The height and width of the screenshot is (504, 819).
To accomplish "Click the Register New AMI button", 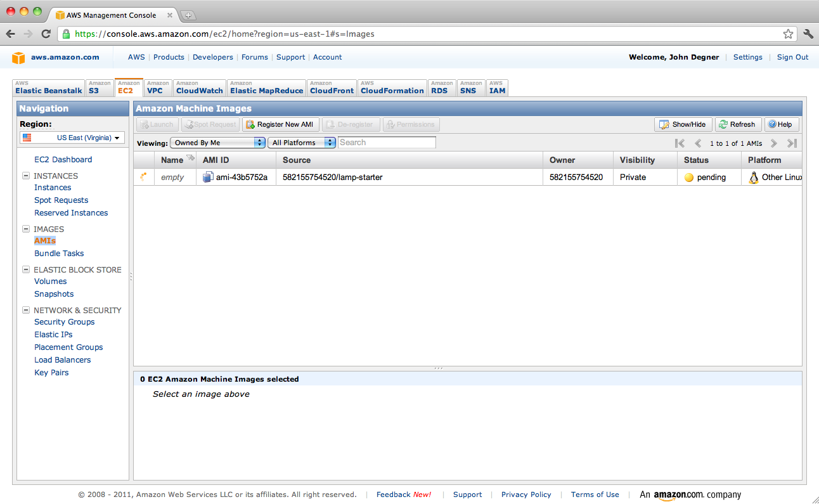I will pos(280,125).
